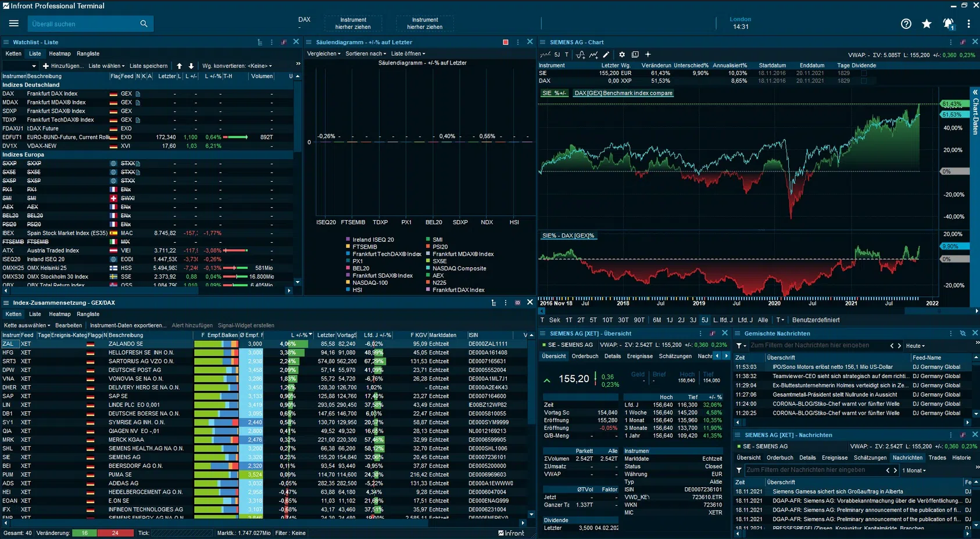Open the main hamburger menu
980x539 pixels.
[x=14, y=24]
